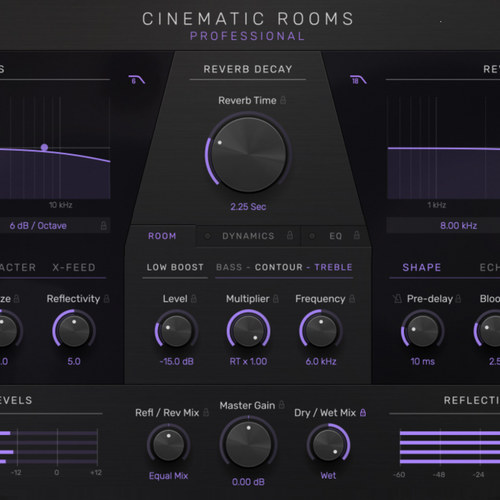Open the DYNAMICS tab
Screen dimensions: 500x500
tap(248, 236)
